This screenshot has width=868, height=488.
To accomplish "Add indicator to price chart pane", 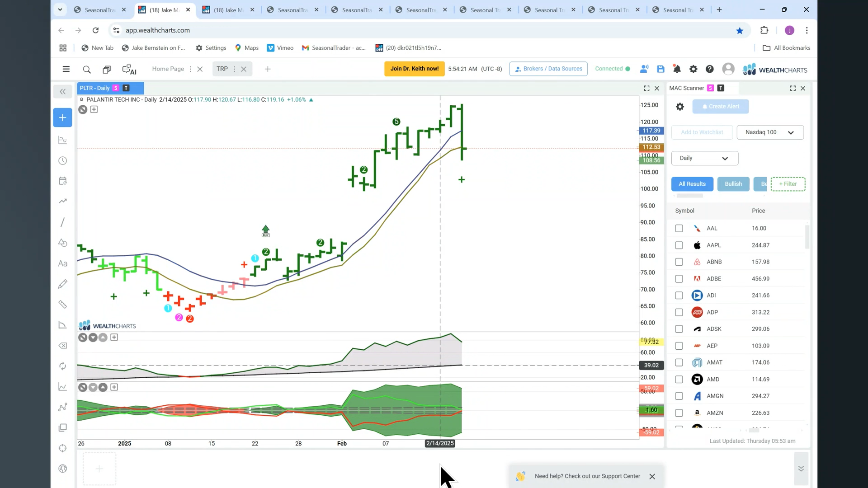I will [94, 109].
